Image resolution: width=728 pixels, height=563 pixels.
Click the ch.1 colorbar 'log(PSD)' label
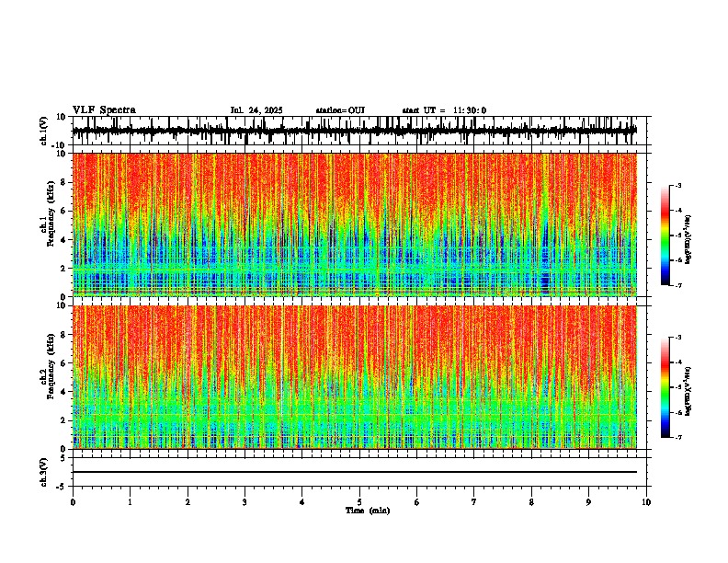click(x=688, y=240)
